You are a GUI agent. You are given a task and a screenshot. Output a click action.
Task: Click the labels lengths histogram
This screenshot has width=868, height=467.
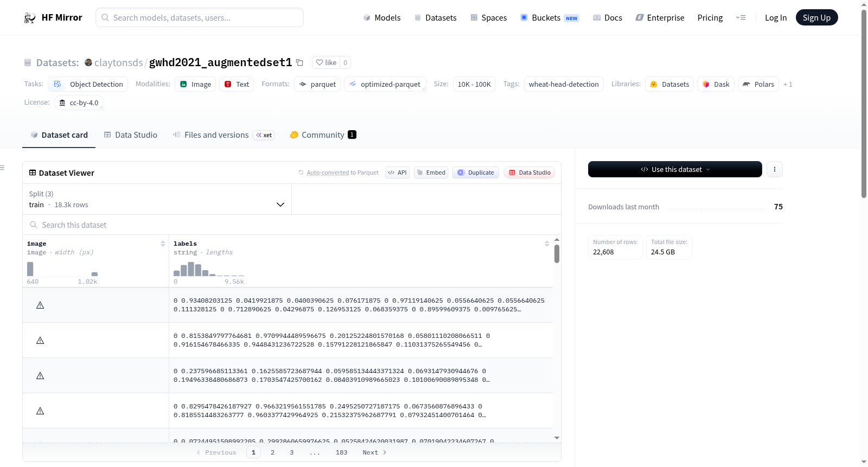209,269
